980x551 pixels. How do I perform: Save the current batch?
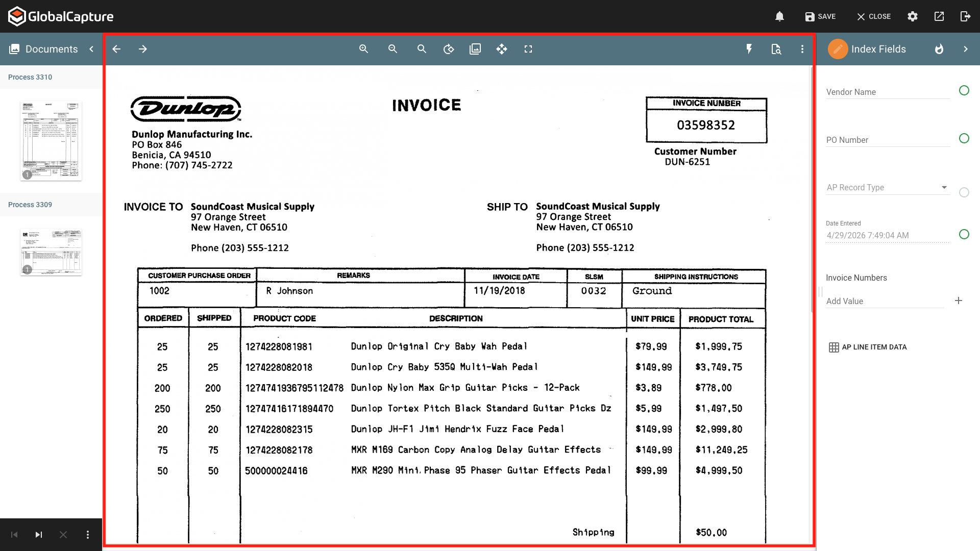pyautogui.click(x=820, y=16)
